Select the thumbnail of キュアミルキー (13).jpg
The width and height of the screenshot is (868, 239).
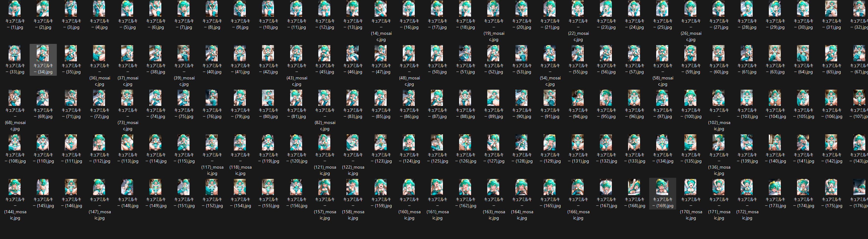point(353,9)
